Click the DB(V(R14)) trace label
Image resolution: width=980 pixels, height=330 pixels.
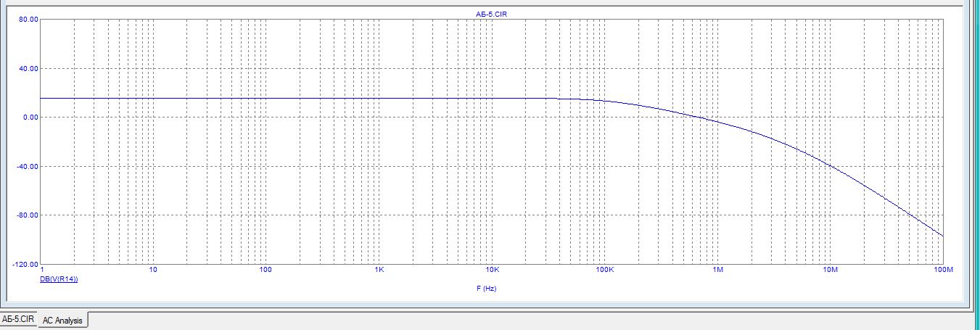(x=59, y=279)
